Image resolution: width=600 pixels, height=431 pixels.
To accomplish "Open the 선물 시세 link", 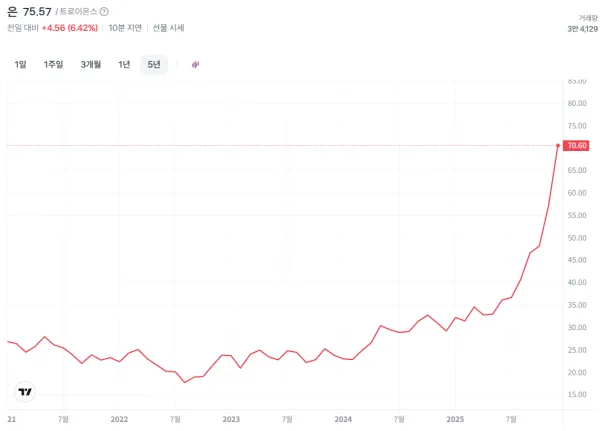I will [168, 28].
